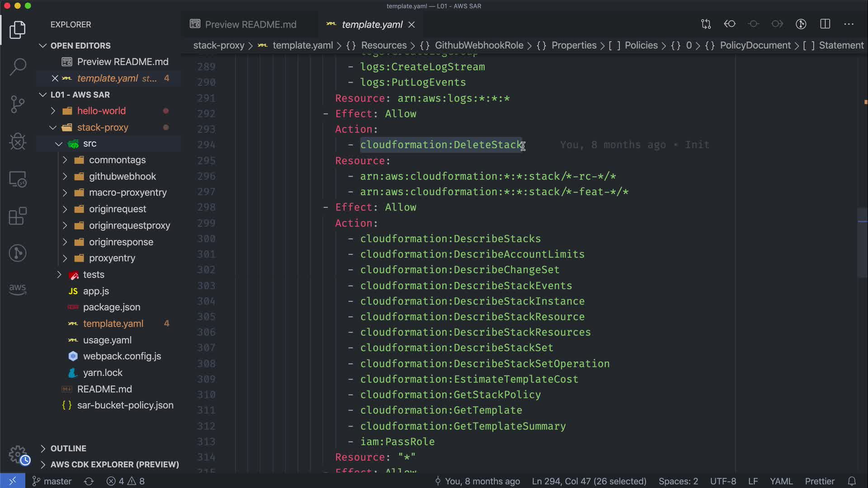Open the Source Control view
This screenshot has height=488, width=868.
[x=18, y=104]
